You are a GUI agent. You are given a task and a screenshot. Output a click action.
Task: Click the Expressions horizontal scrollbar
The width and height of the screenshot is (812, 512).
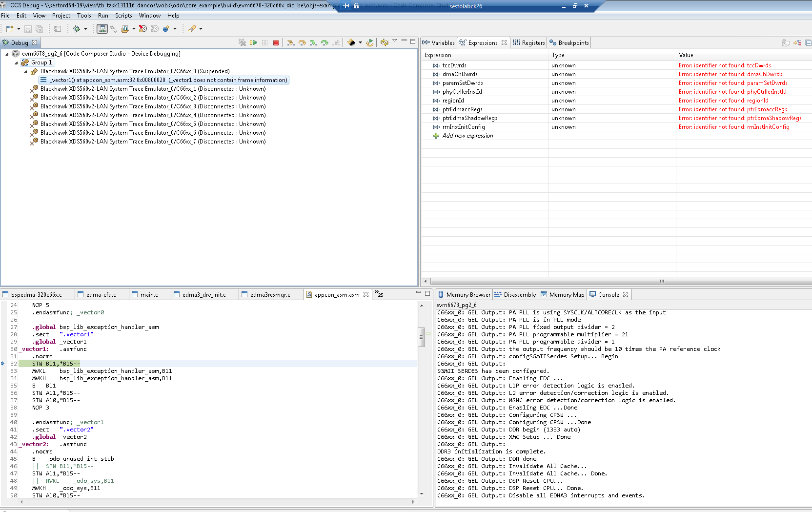(621, 281)
